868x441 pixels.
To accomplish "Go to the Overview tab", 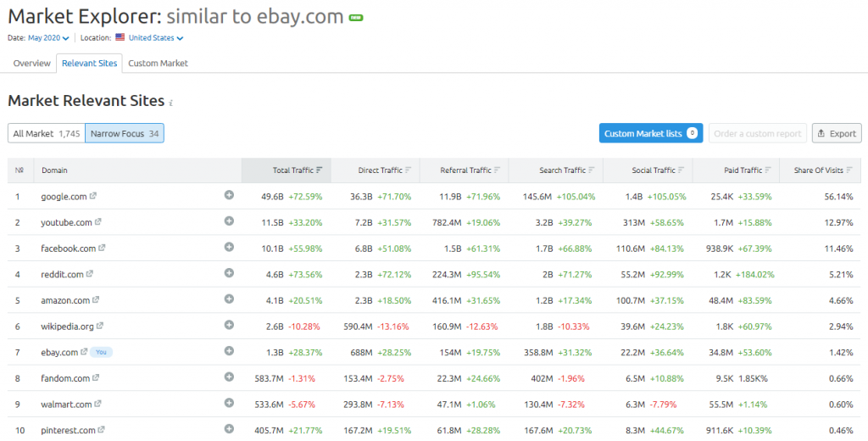I will coord(31,63).
